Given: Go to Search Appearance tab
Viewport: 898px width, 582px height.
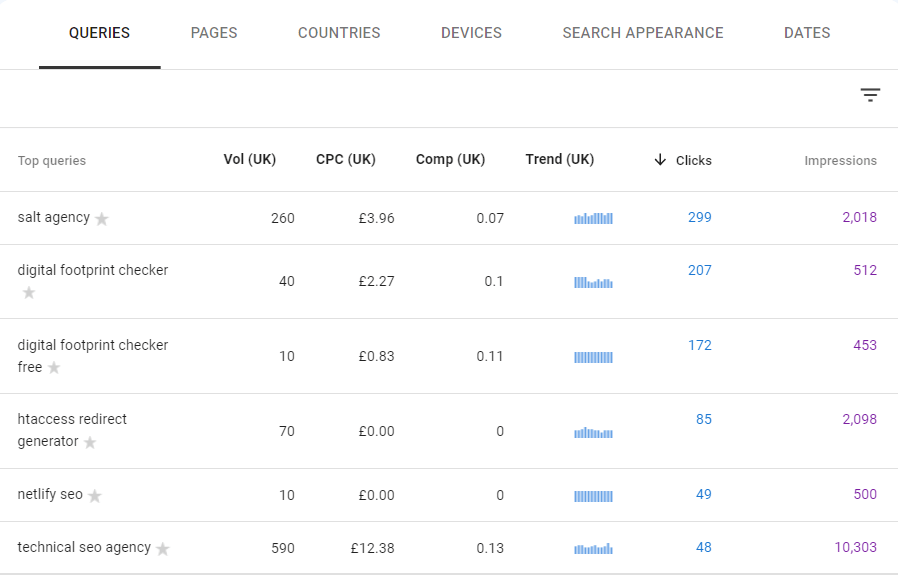Looking at the screenshot, I should [643, 33].
